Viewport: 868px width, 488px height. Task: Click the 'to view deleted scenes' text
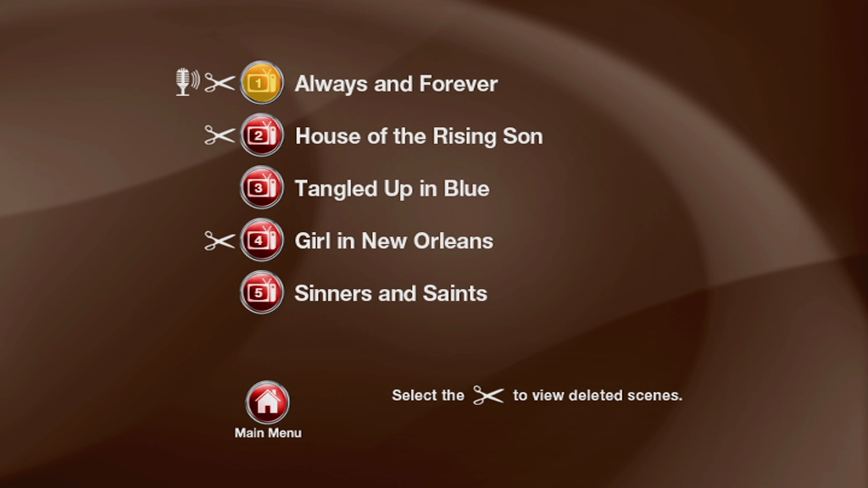coord(598,396)
